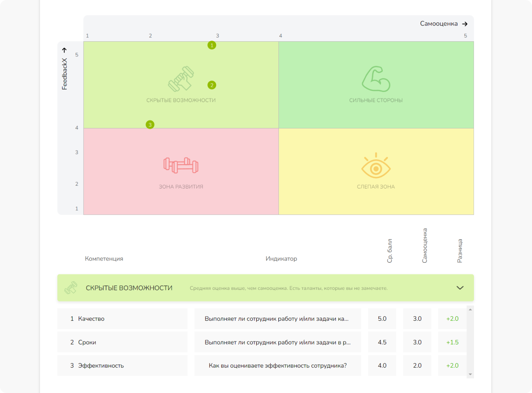Collapse the СКРЫТЫЕ ВОЗМОЖНОСТИ section with the chevron
This screenshot has height=393, width=532.
coord(460,288)
